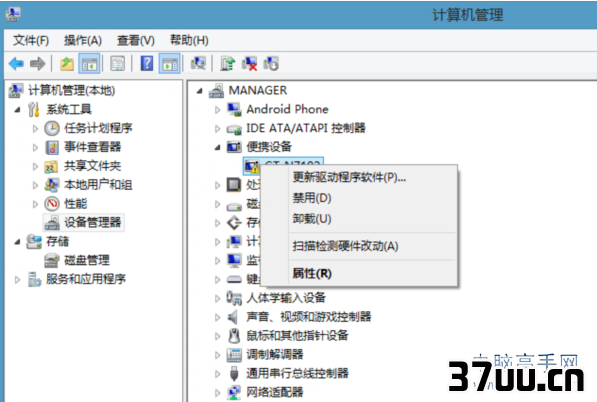Click the Forward arrow toolbar icon
Screen dimensions: 597x402
[x=38, y=64]
